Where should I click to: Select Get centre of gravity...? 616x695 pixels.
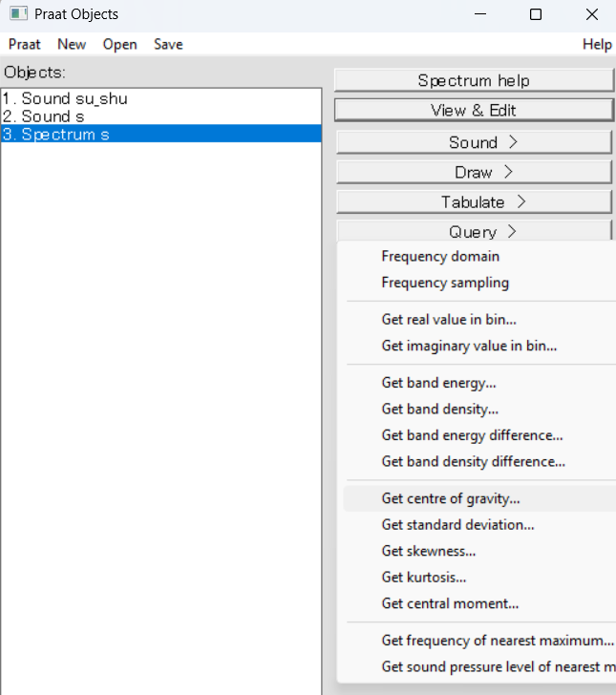click(480, 498)
